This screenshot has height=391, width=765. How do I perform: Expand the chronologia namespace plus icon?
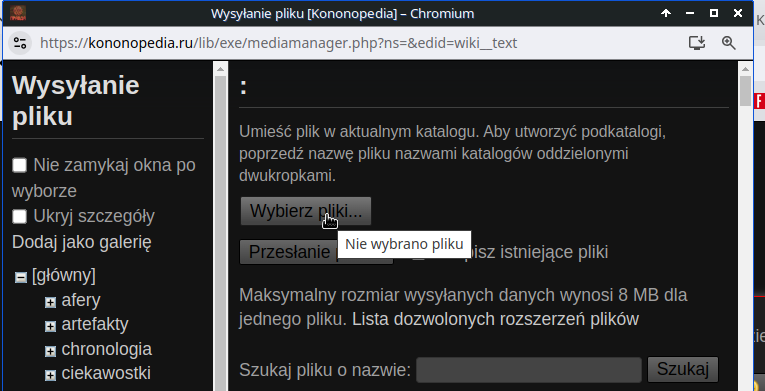pyautogui.click(x=50, y=351)
